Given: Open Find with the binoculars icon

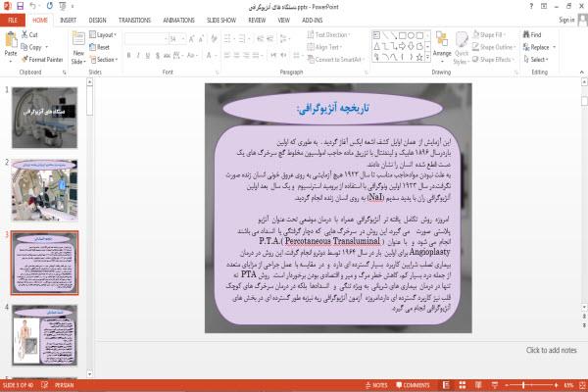Looking at the screenshot, I should click(x=532, y=35).
